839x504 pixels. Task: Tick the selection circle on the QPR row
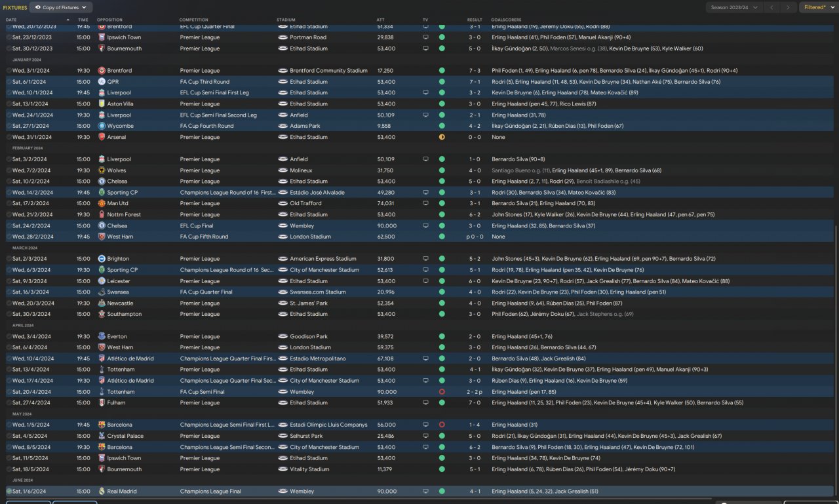tap(9, 82)
